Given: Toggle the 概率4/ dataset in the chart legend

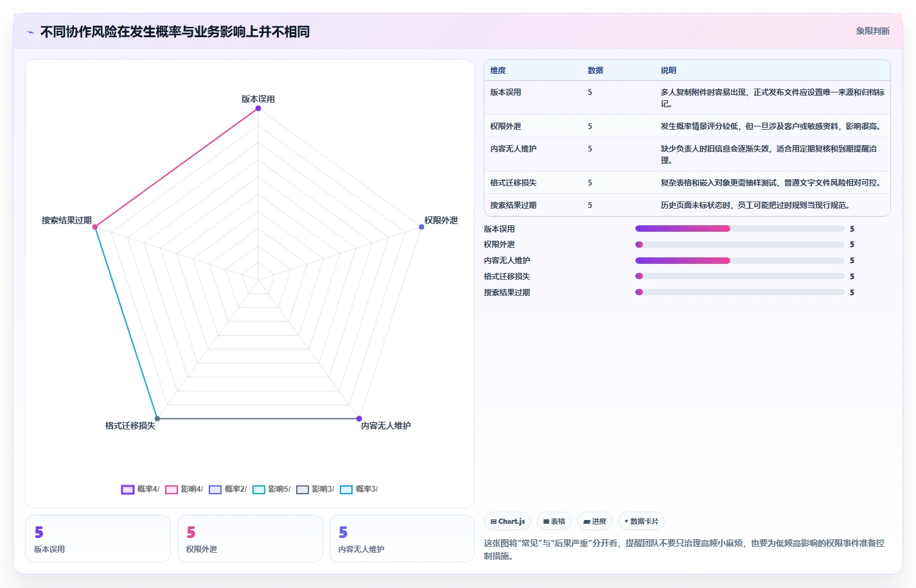Looking at the screenshot, I should click(x=140, y=489).
